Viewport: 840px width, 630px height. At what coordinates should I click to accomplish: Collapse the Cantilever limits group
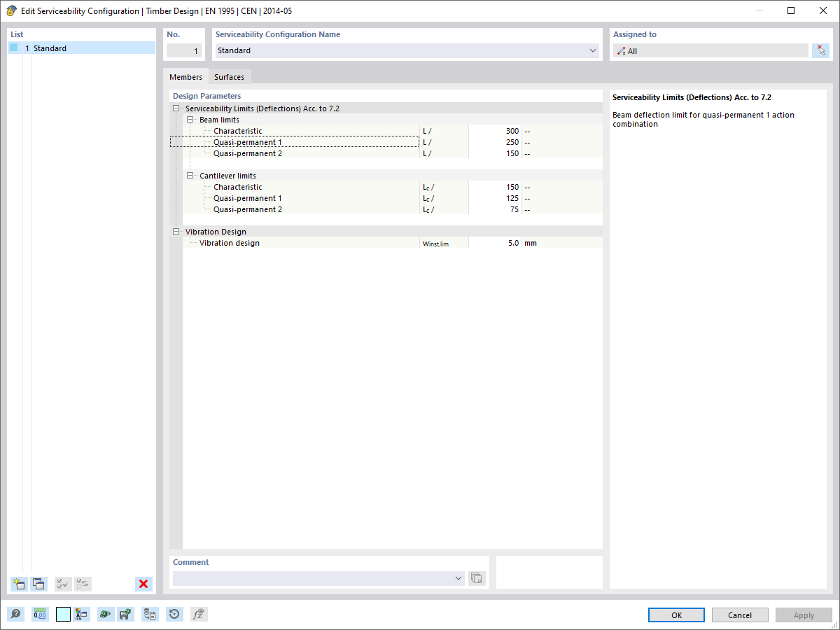[190, 175]
